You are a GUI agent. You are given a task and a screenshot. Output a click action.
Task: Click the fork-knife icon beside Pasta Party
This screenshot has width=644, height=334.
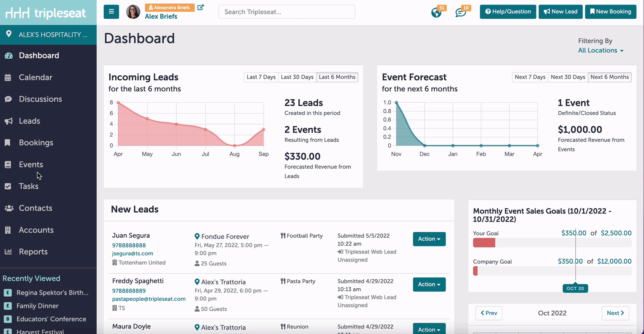[283, 281]
